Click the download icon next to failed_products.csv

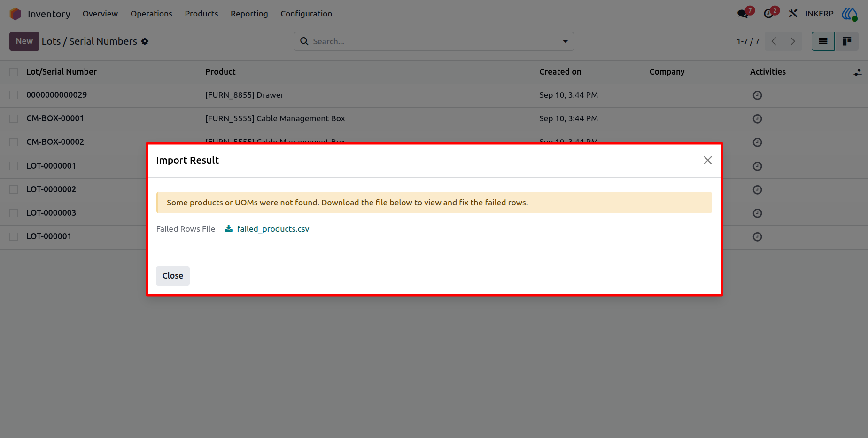pos(229,228)
